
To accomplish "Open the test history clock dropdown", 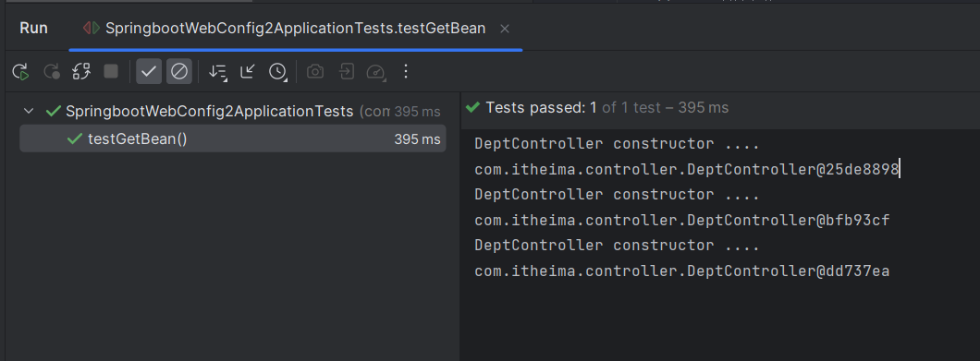I will (278, 72).
